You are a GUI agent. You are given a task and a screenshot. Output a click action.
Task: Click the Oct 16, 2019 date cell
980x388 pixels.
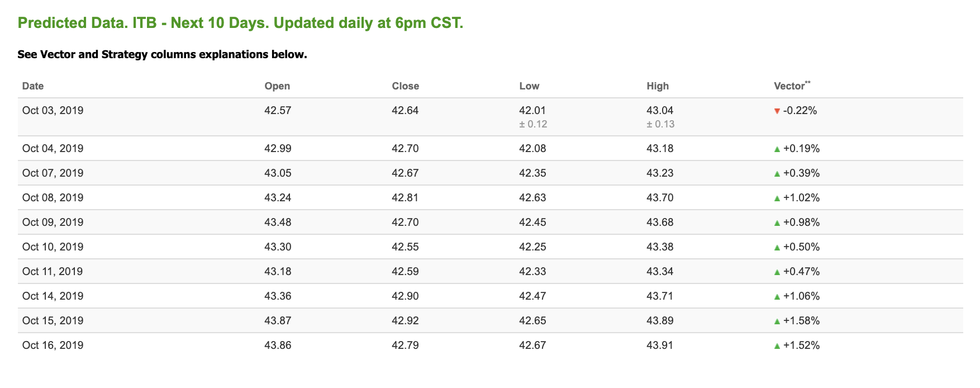(53, 346)
